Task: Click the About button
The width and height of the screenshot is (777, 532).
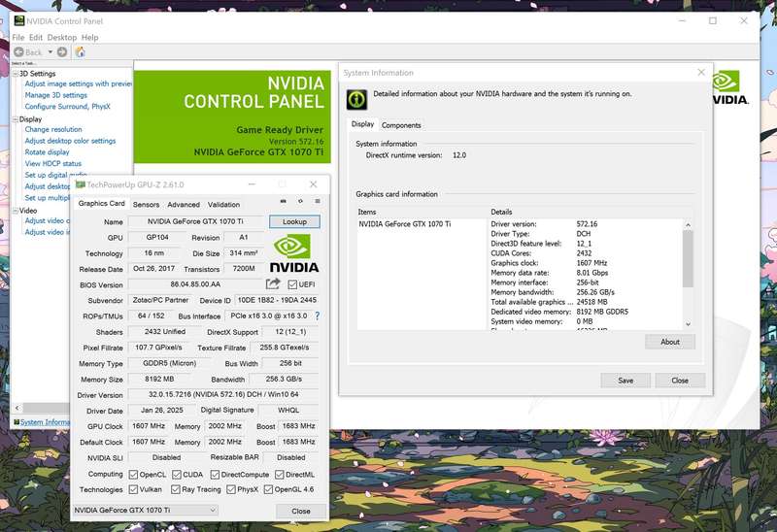Action: (x=670, y=342)
